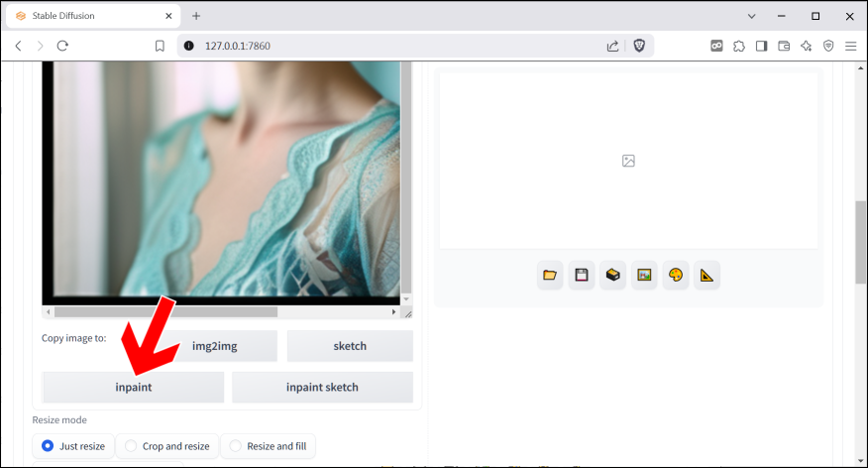Copy image to inpaint
Screen dimensions: 868x468
click(x=133, y=387)
